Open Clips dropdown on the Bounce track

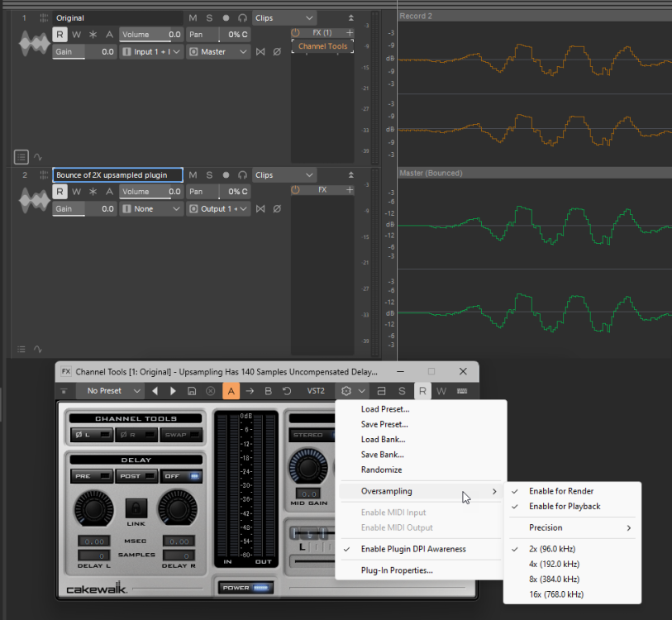pos(284,175)
